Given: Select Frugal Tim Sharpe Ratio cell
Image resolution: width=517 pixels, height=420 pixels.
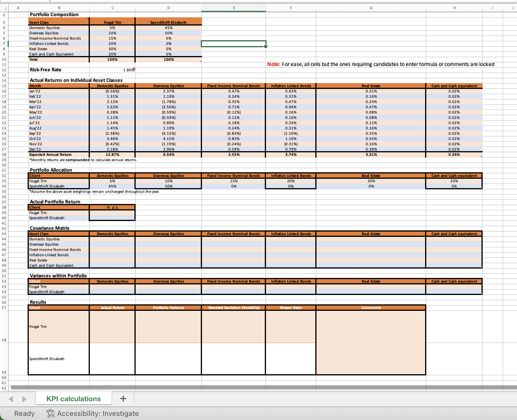Looking at the screenshot, I should pos(291,326).
